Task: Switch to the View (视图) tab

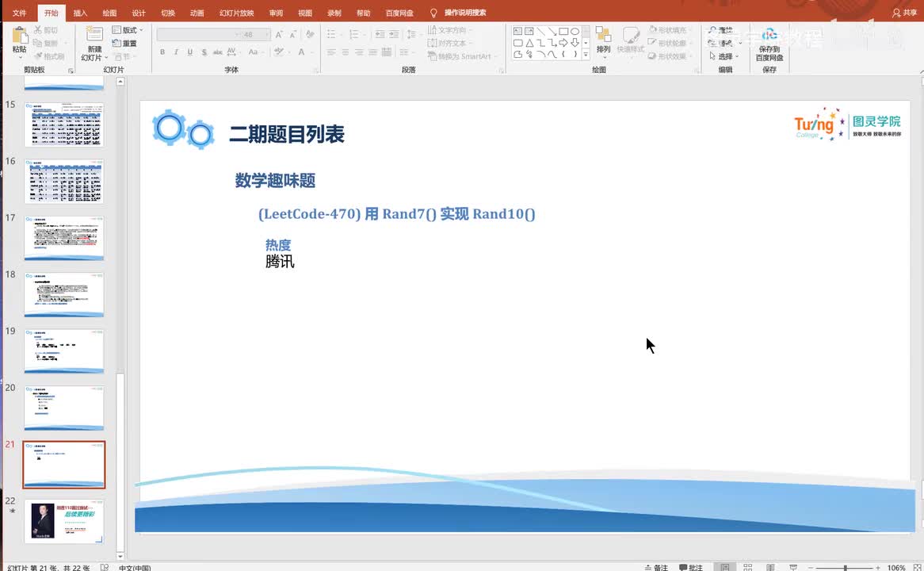Action: [304, 13]
